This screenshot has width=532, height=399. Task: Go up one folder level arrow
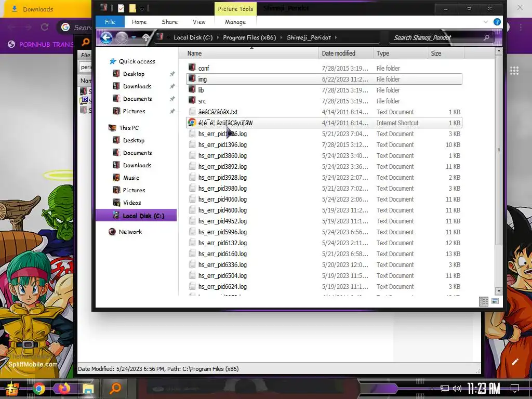(146, 37)
